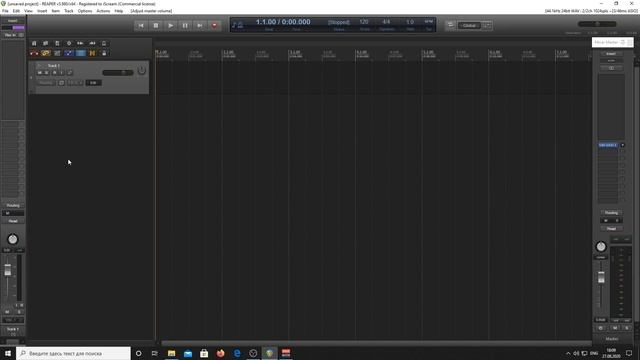Mute track in left mixer strip
The width and height of the screenshot is (640, 360).
pyautogui.click(x=7, y=312)
